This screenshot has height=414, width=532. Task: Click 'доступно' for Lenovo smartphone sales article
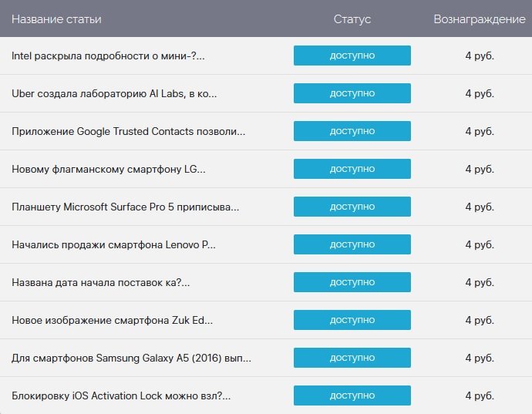(352, 244)
